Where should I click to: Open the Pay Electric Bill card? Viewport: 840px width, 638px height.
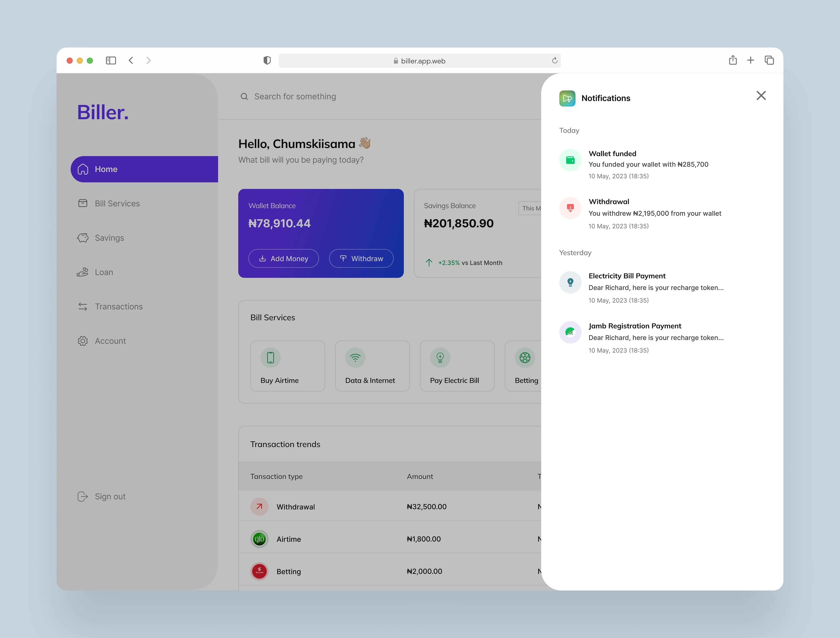(x=457, y=366)
